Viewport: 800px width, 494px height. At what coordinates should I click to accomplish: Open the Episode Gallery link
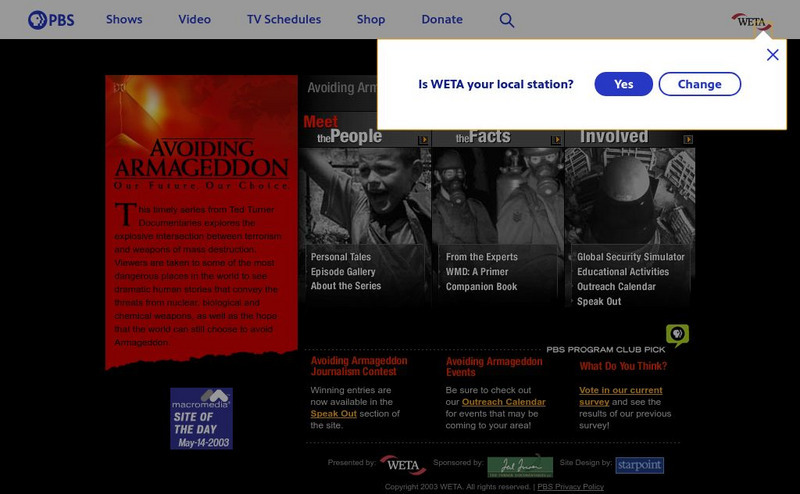(343, 271)
